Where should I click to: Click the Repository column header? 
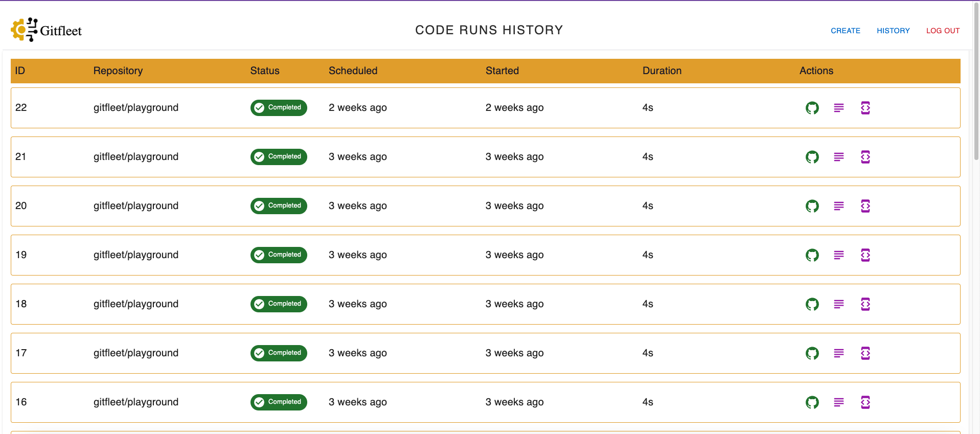pos(118,71)
